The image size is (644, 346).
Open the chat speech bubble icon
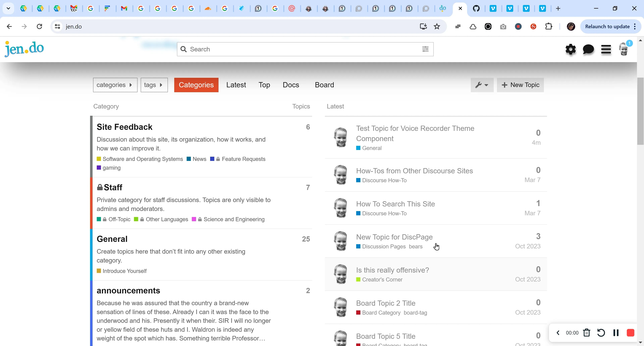[x=588, y=49]
